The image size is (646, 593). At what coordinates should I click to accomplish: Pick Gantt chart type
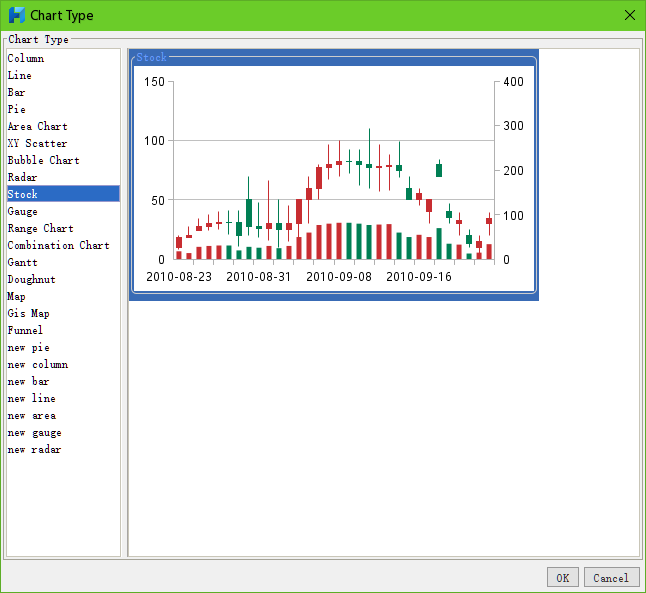click(63, 263)
